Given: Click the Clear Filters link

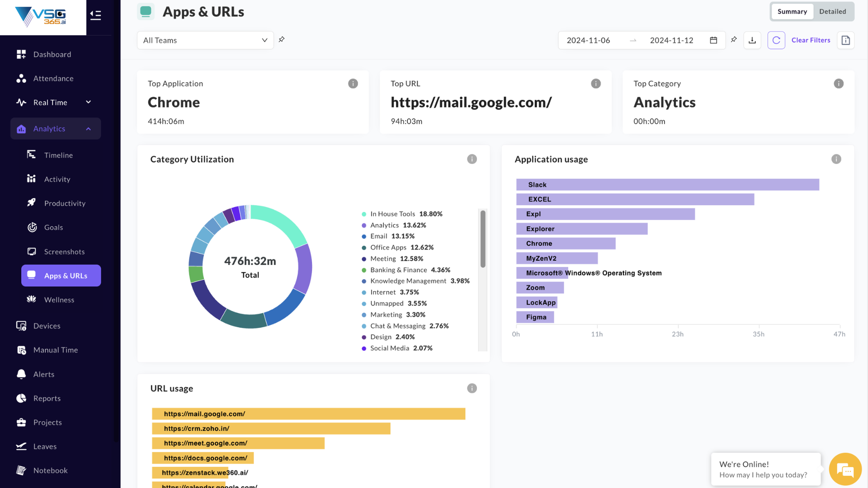Looking at the screenshot, I should pos(811,40).
